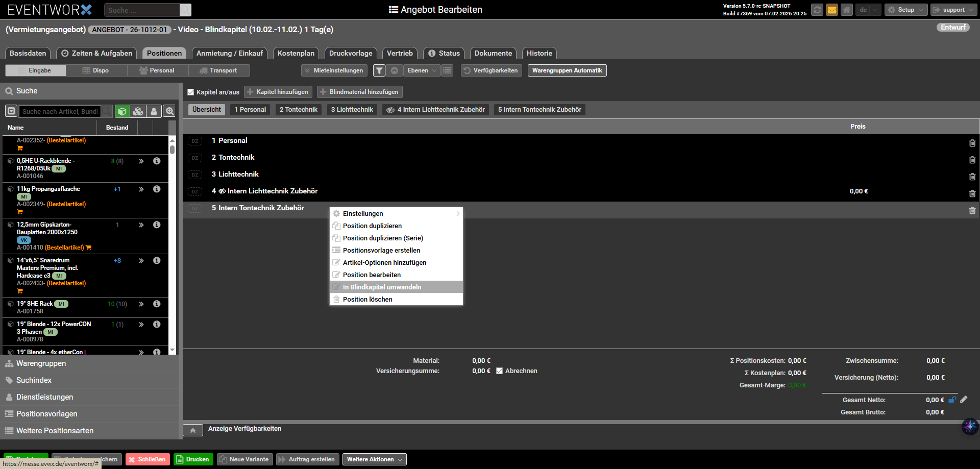The height and width of the screenshot is (469, 980).
Task: Select the green article cube search filter
Action: pyautogui.click(x=122, y=111)
